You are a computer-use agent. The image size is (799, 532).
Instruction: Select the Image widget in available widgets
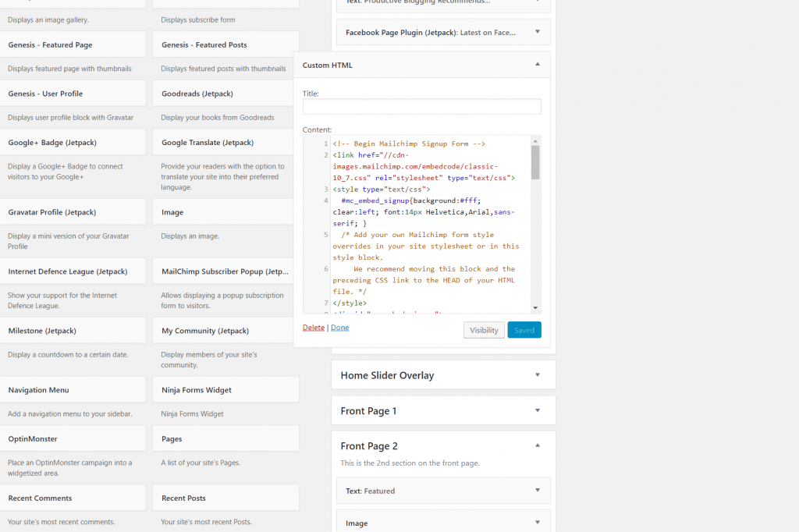[223, 212]
